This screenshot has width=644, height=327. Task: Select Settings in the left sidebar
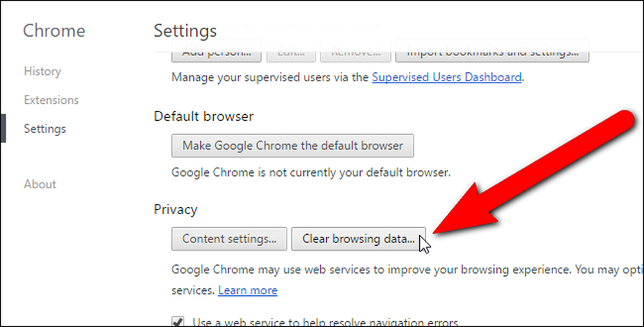[45, 129]
